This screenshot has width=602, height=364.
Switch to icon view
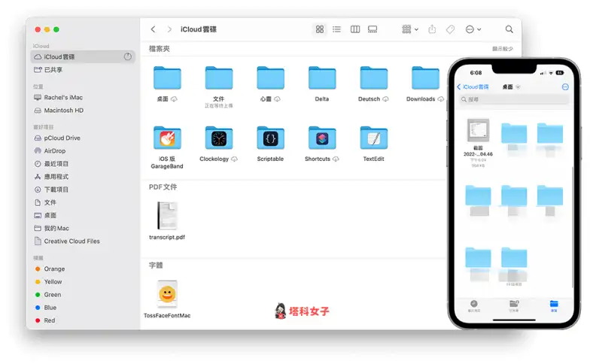(320, 29)
